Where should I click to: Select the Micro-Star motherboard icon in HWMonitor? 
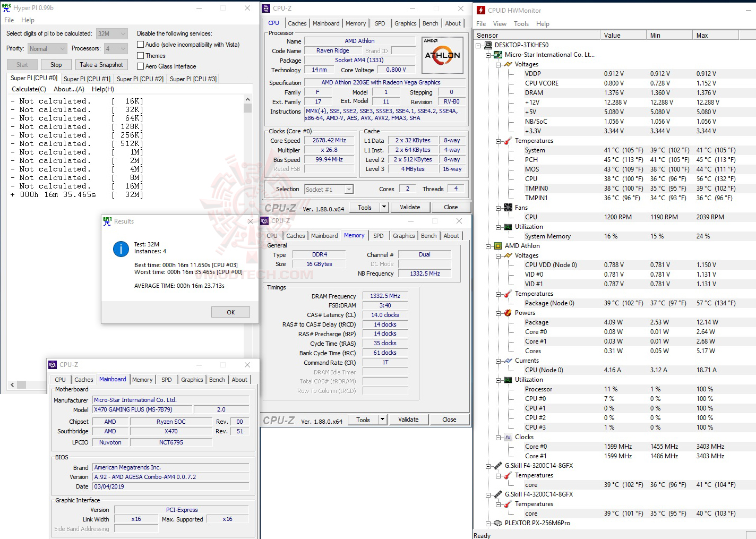498,55
